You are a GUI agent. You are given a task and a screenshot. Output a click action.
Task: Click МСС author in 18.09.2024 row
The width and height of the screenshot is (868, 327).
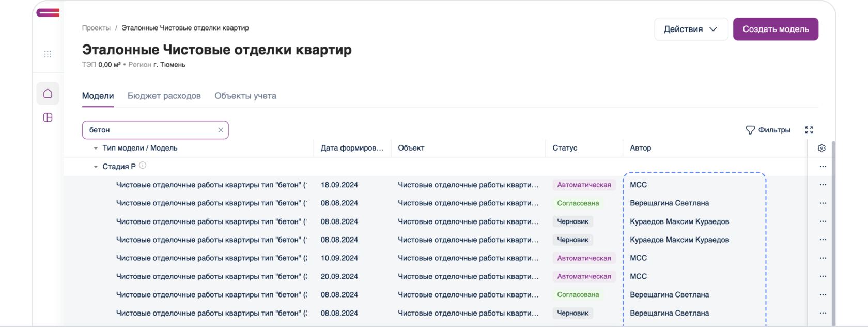[x=639, y=185]
